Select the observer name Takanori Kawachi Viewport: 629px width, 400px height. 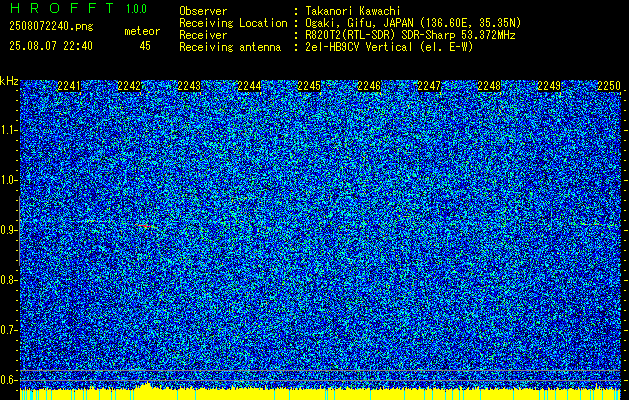[x=352, y=11]
